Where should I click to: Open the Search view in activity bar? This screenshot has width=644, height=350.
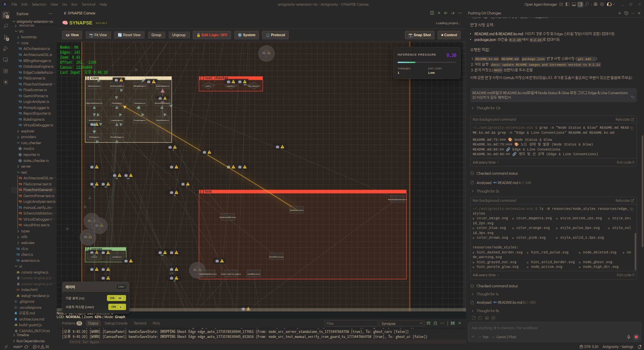(6, 26)
